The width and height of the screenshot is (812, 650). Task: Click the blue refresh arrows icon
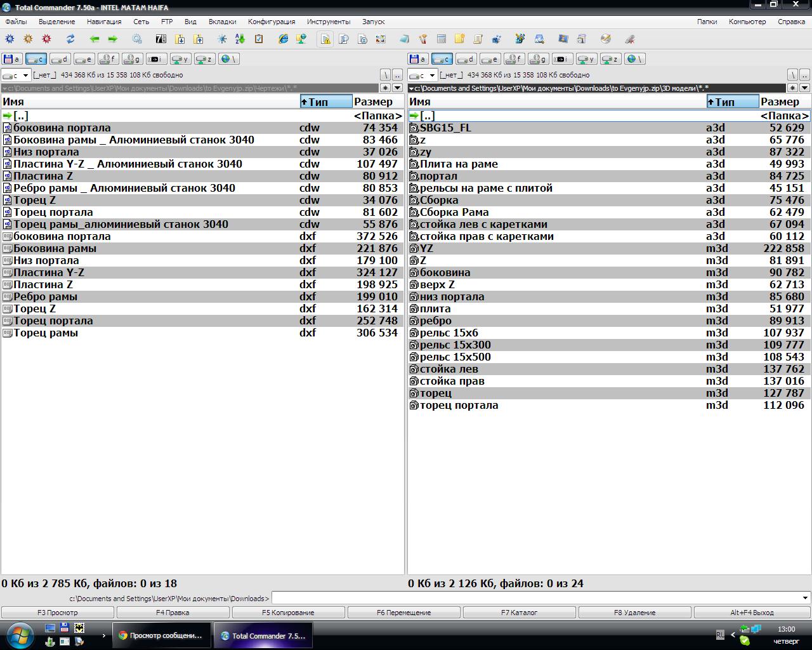pos(70,39)
